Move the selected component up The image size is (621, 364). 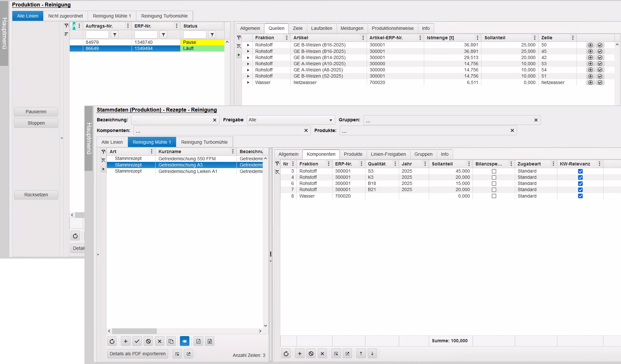[361, 354]
